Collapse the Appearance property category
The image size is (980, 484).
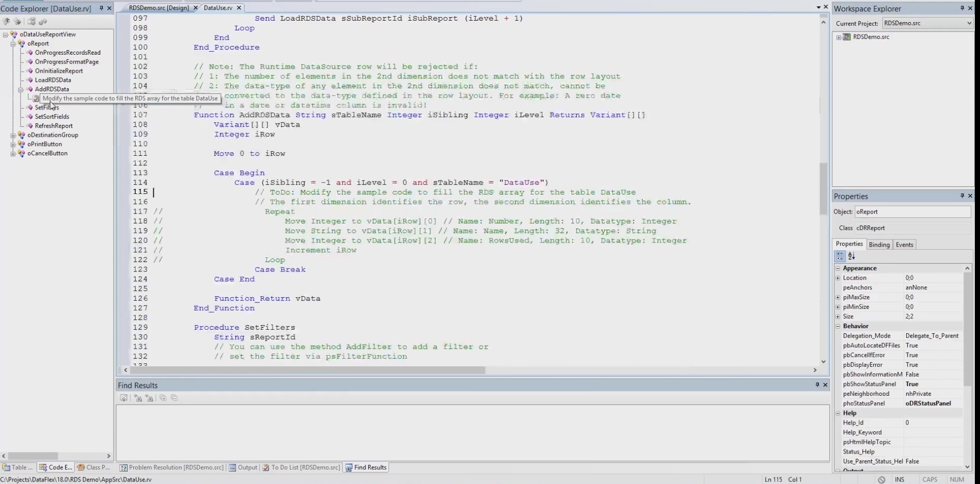(838, 268)
